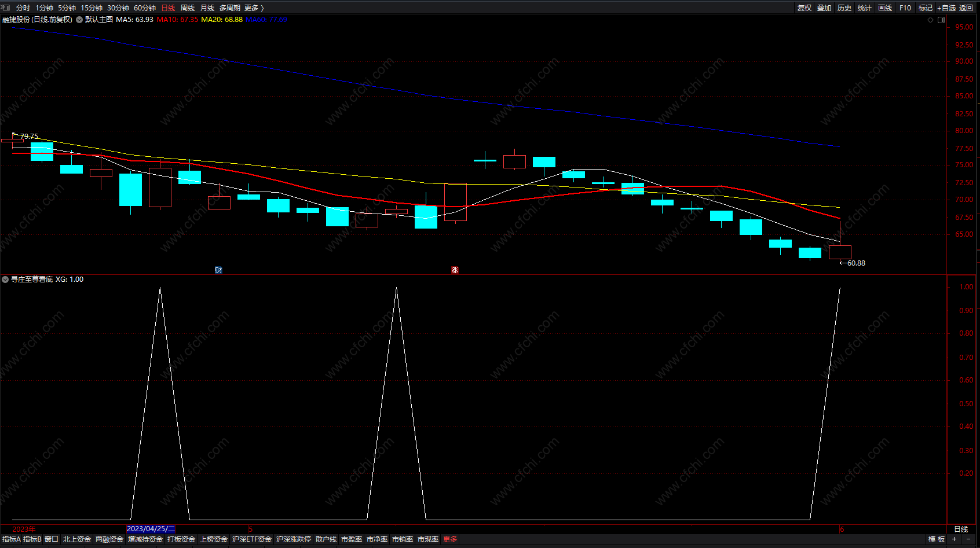This screenshot has height=548, width=980.
Task: Click the MA5: 63.93 value
Action: pos(134,20)
